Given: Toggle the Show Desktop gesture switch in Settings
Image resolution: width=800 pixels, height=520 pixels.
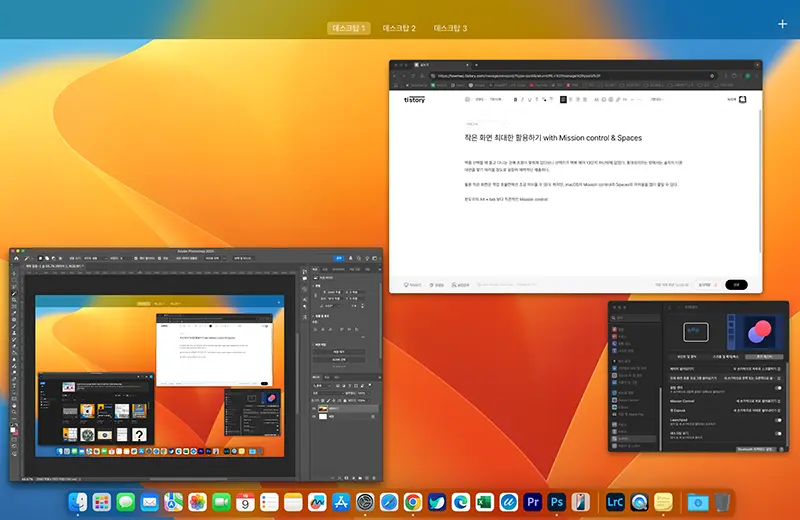Looking at the screenshot, I should pos(778,434).
